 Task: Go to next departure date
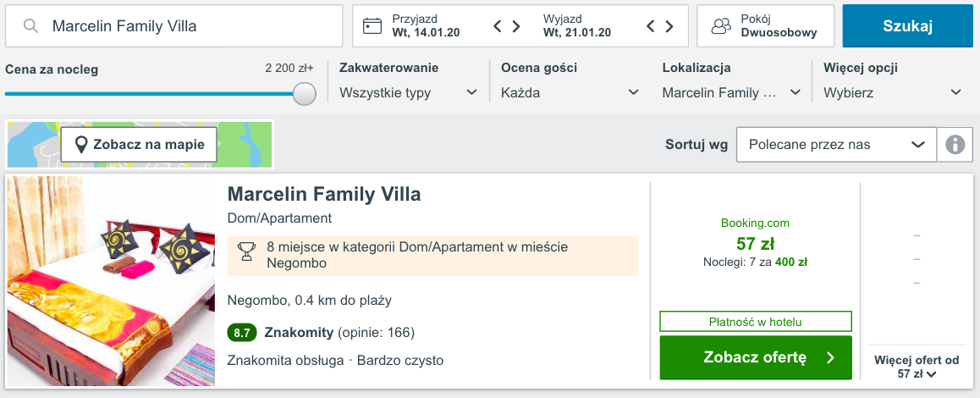[669, 26]
